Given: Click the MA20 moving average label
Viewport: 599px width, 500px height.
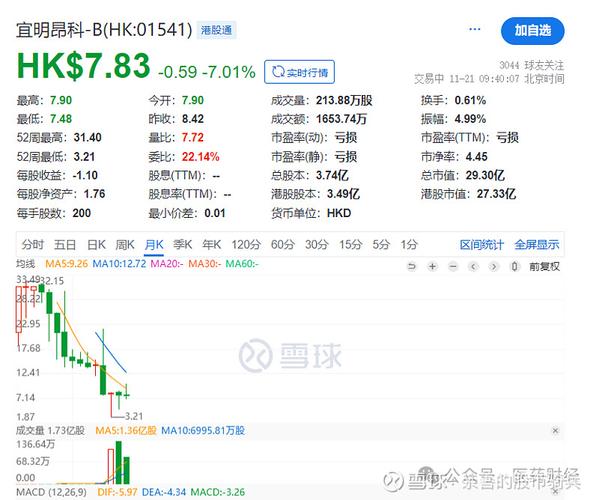Looking at the screenshot, I should (x=167, y=264).
